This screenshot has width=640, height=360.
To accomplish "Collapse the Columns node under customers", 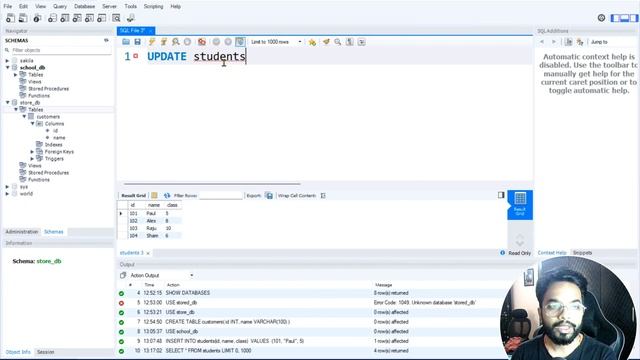I will click(32, 124).
